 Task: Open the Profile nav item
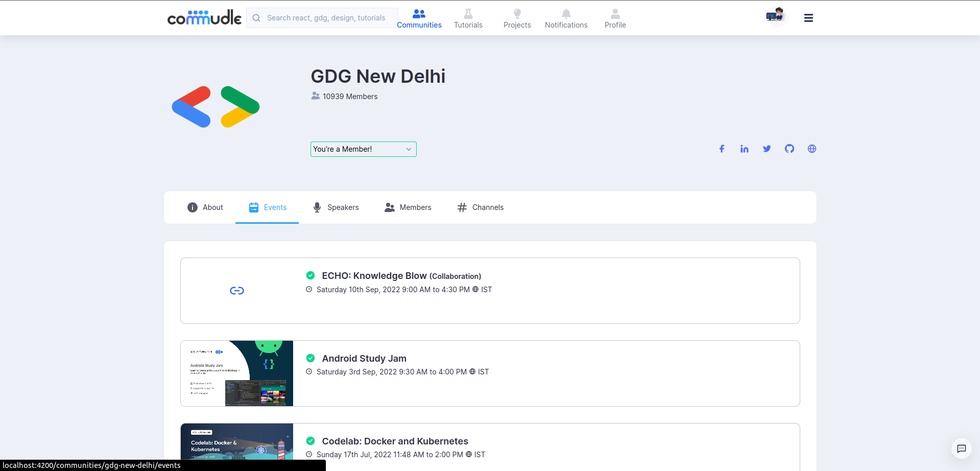615,18
